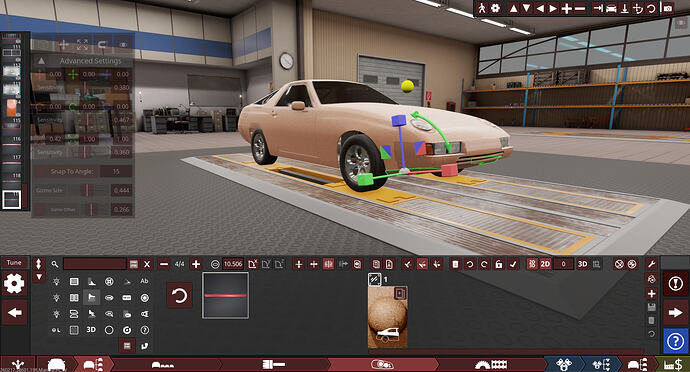Image resolution: width=690 pixels, height=372 pixels.
Task: Select the top-row headlight fixture category
Action: coord(56,281)
